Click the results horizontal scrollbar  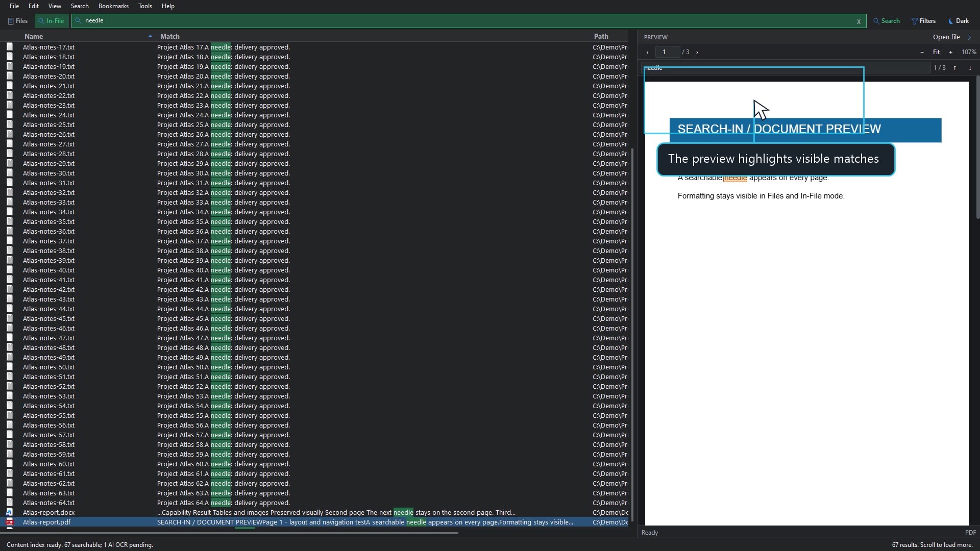point(229,533)
